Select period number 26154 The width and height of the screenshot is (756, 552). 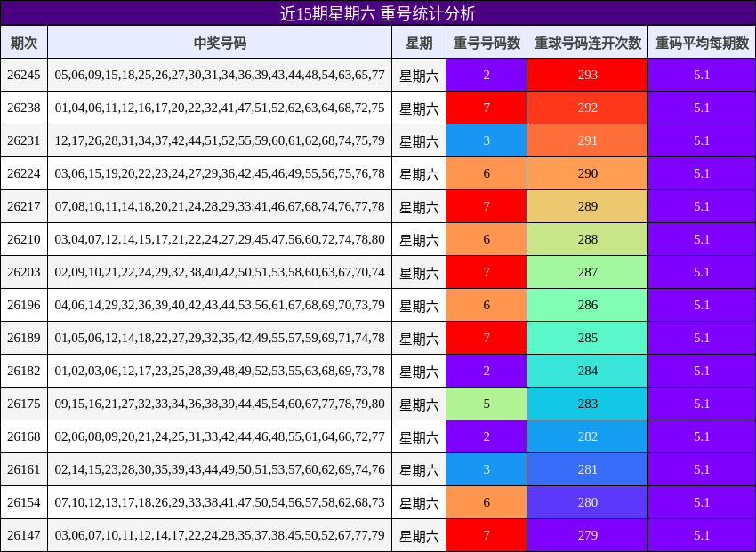pyautogui.click(x=24, y=502)
